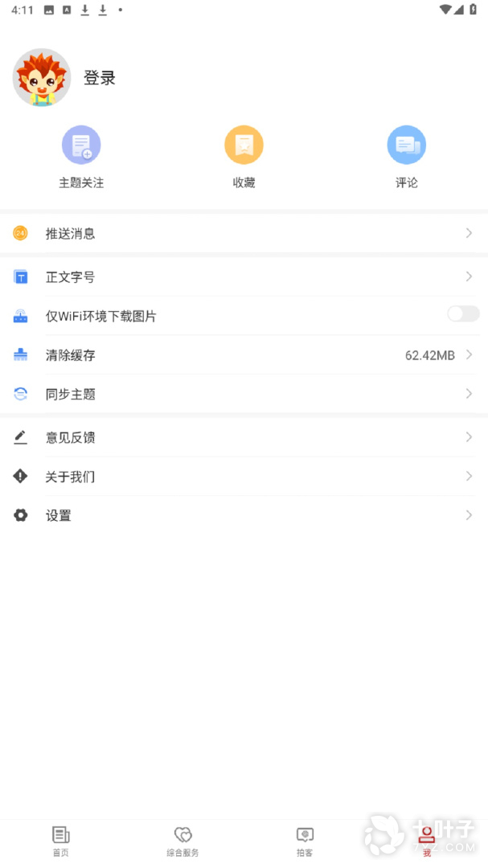The image size is (488, 868).
Task: Tap the 意见反馈 pencil icon
Action: point(21,437)
